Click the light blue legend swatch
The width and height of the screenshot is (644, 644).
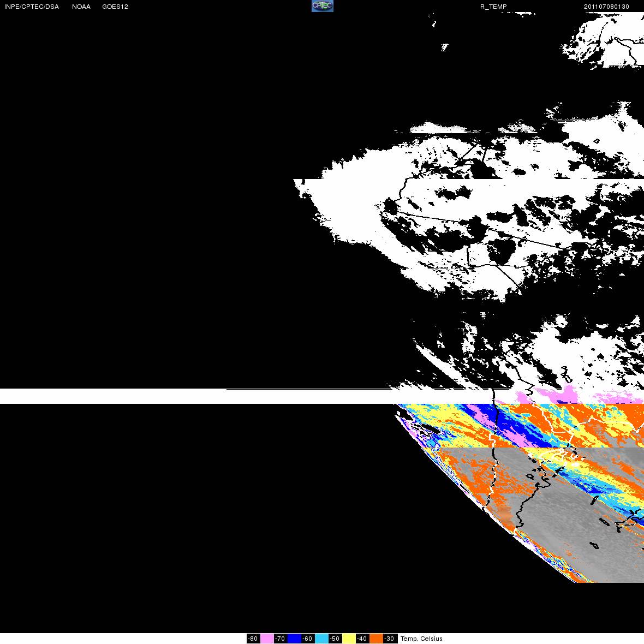coord(321,639)
